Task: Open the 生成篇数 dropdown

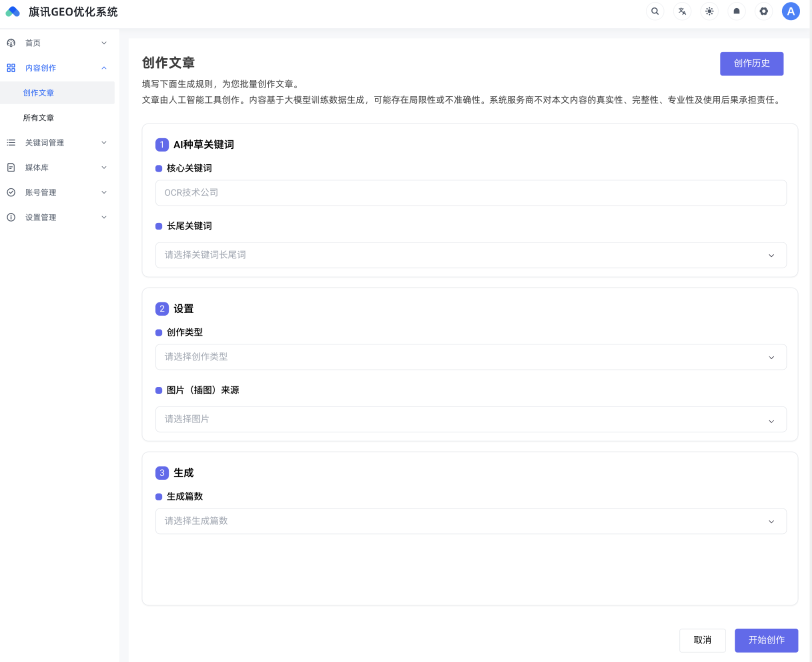Action: (x=471, y=521)
